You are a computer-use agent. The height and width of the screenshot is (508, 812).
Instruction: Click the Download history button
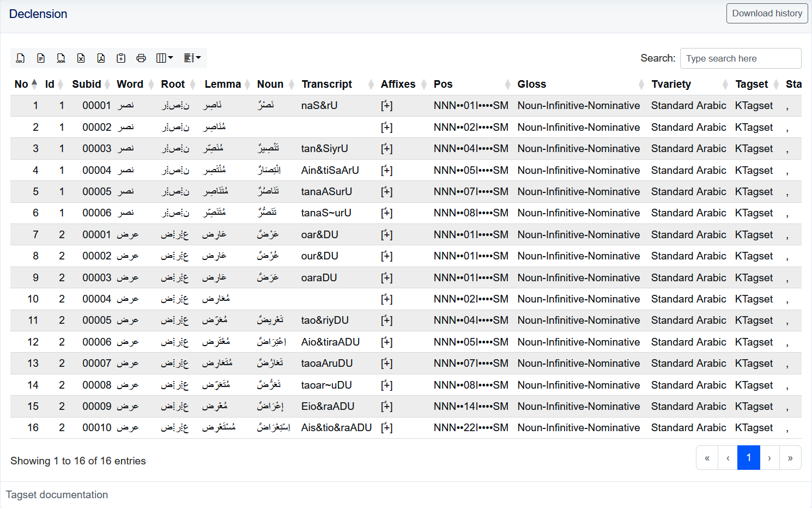coord(767,14)
